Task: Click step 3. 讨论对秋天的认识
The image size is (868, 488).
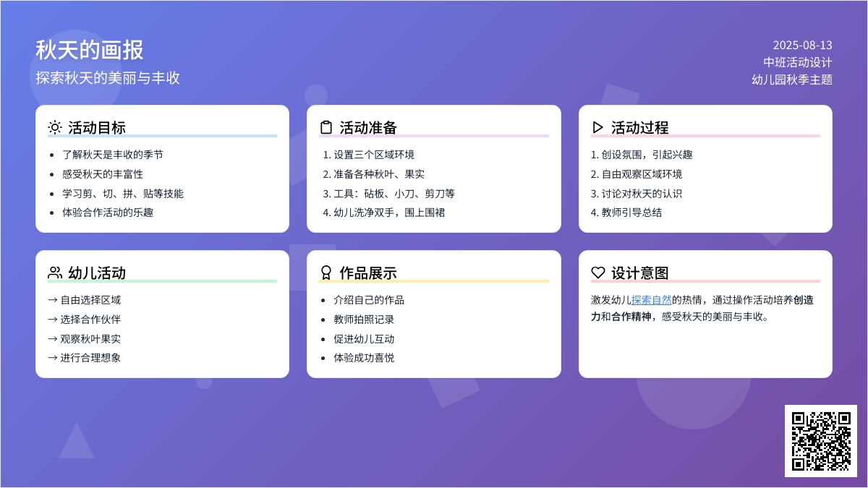Action: coord(637,193)
